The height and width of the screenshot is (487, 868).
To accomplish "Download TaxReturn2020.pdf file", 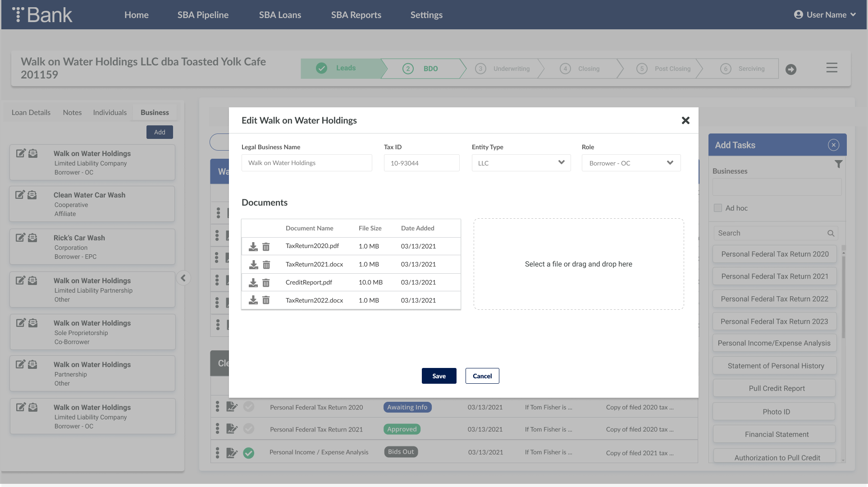I will (x=253, y=247).
